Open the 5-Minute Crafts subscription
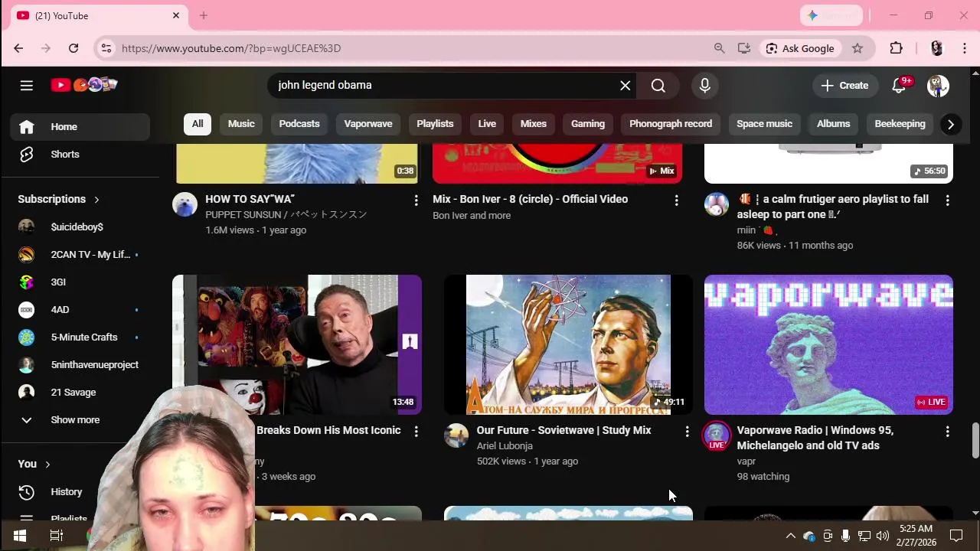Screen dimensions: 980x551 [80, 337]
